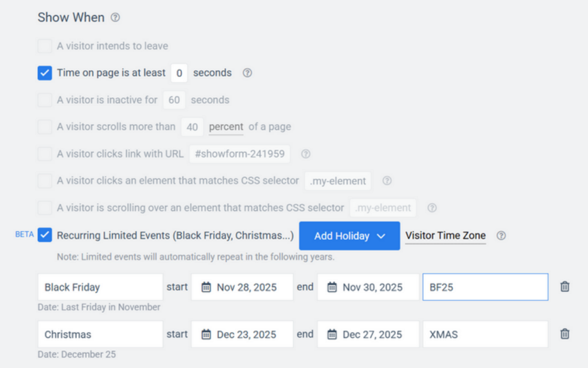Click the Christmas start date Dec 23, 2025
Viewport: 588px width, 368px height.
pos(247,334)
